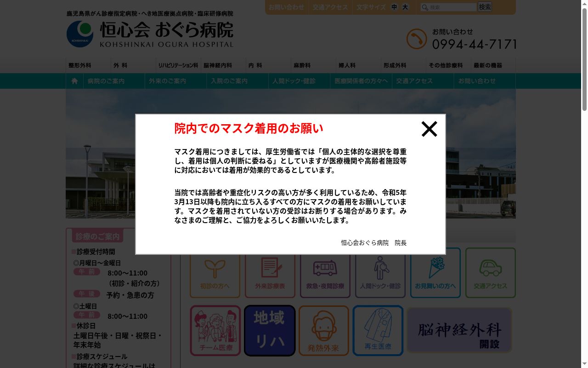Open the リハビリテーション科 department tab
This screenshot has width=588, height=368.
178,65
